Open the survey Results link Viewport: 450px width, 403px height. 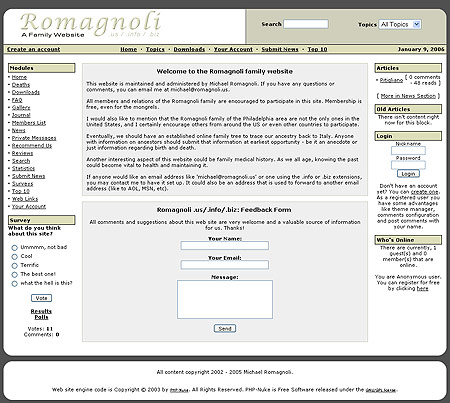[41, 311]
